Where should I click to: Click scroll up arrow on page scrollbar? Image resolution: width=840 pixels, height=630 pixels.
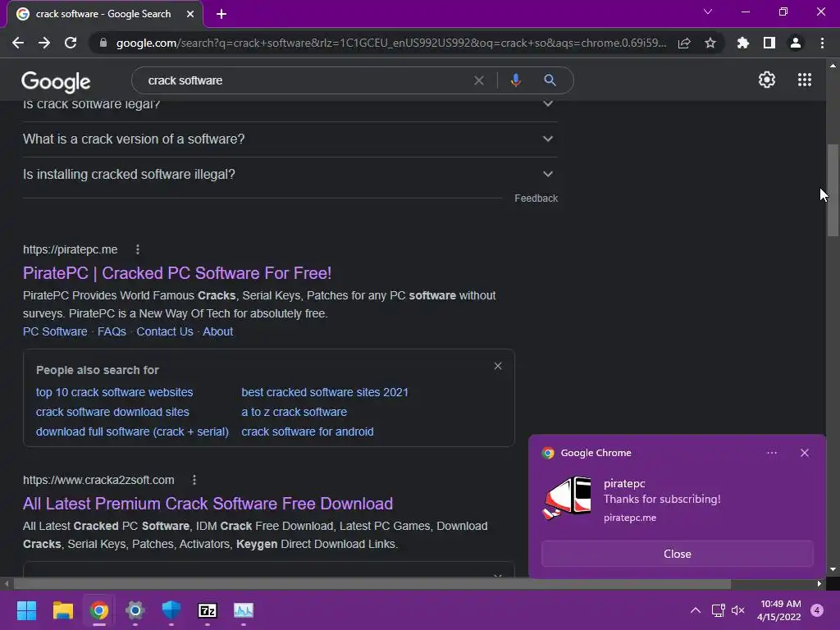833,66
